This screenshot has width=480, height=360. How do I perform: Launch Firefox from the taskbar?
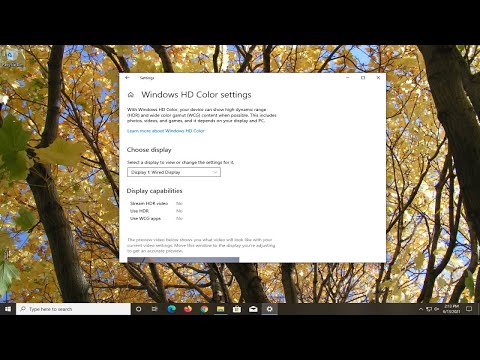coord(188,309)
